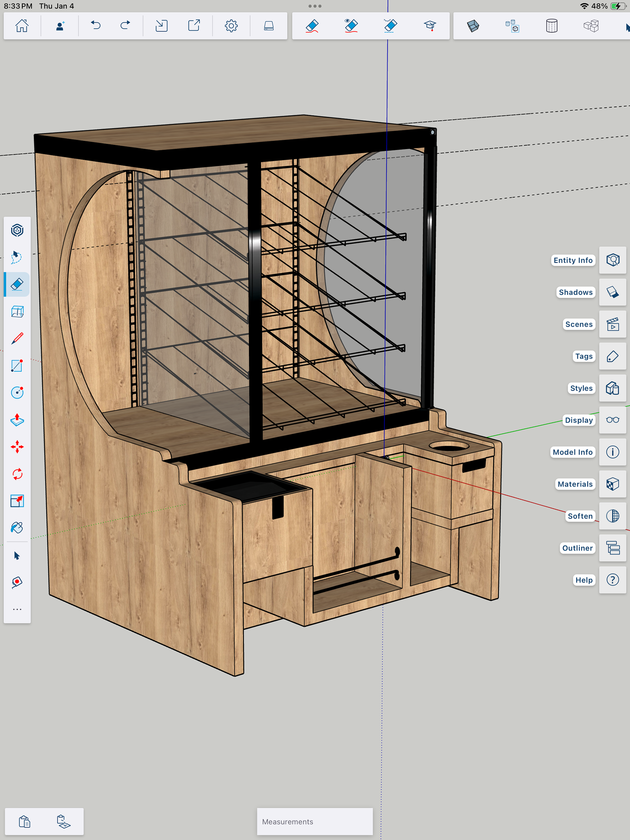Open the Styles panel
630x840 pixels.
click(613, 388)
